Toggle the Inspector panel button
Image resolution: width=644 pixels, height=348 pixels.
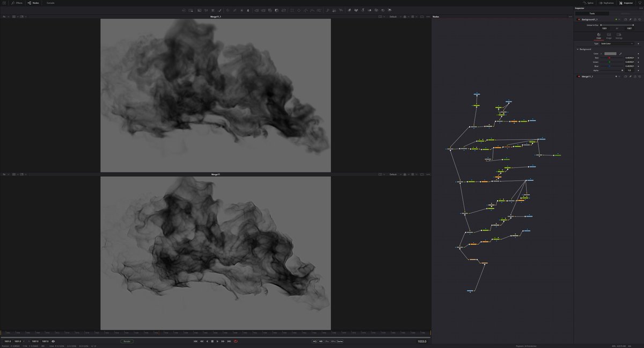(626, 3)
